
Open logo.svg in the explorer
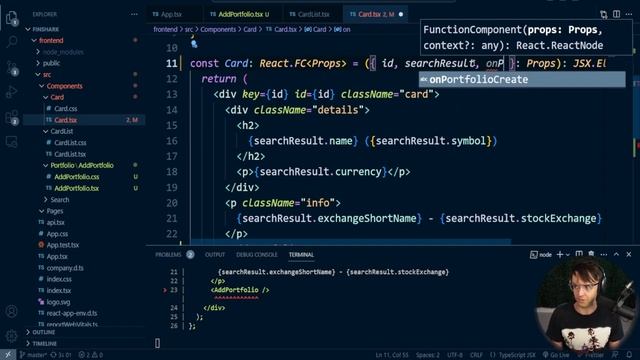(x=58, y=302)
